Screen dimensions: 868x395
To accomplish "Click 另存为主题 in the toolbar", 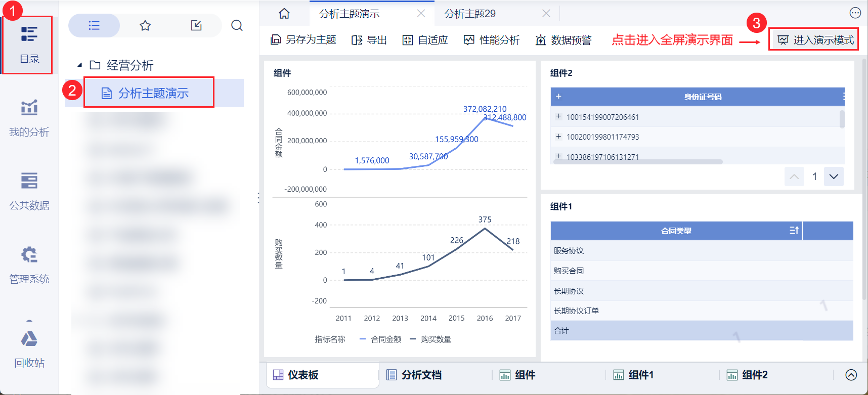I will pyautogui.click(x=303, y=40).
